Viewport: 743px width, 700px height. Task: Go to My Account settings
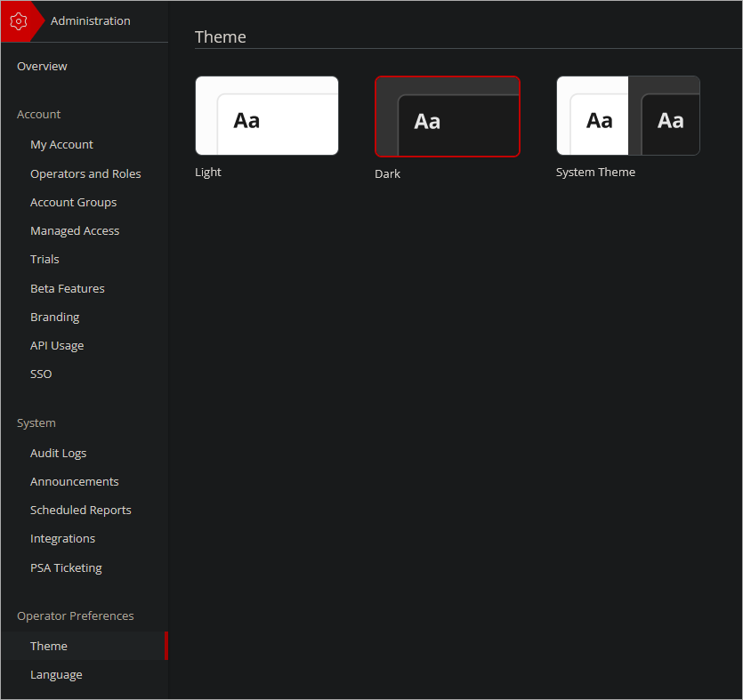coord(61,144)
